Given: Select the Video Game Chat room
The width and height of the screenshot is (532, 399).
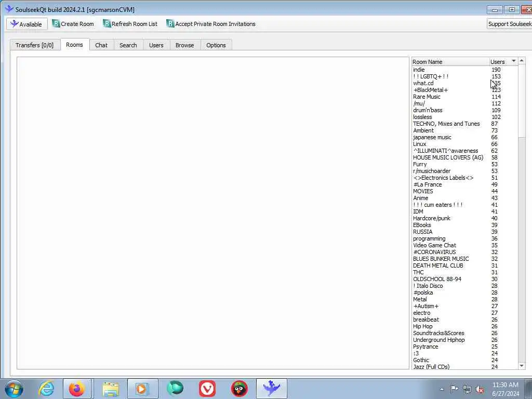Looking at the screenshot, I should pos(464,245).
